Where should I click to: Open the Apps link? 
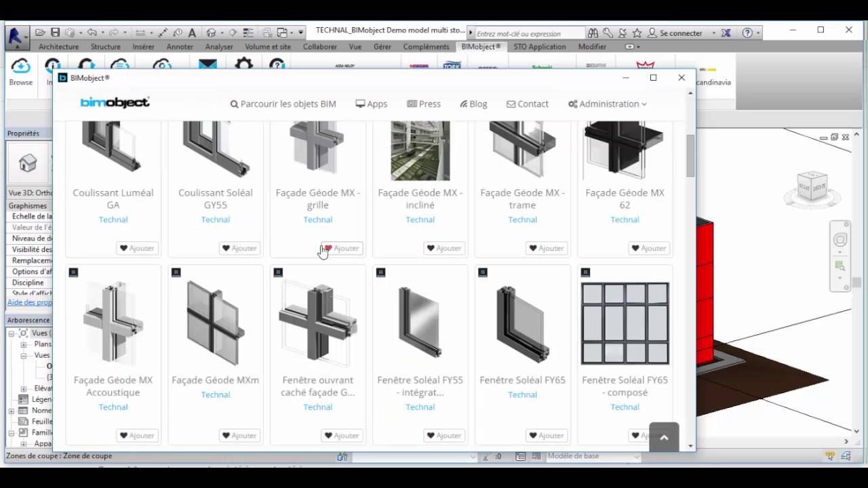(372, 104)
